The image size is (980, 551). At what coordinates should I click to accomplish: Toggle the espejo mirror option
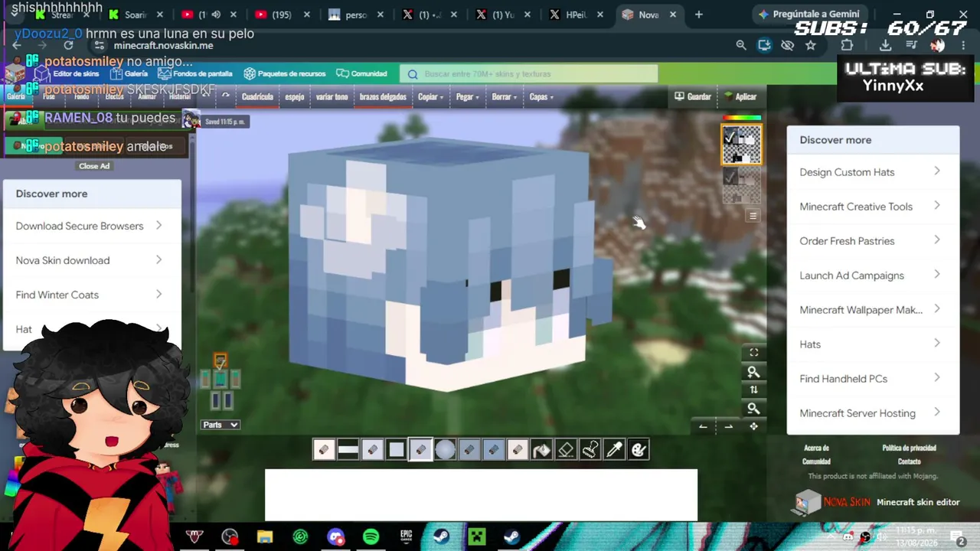(295, 97)
